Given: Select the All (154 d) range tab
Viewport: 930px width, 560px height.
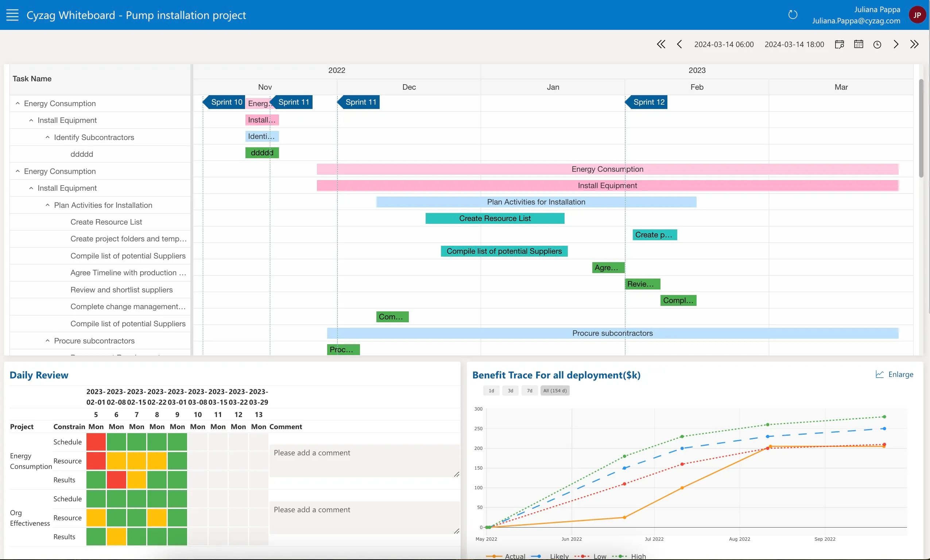Looking at the screenshot, I should (x=555, y=390).
